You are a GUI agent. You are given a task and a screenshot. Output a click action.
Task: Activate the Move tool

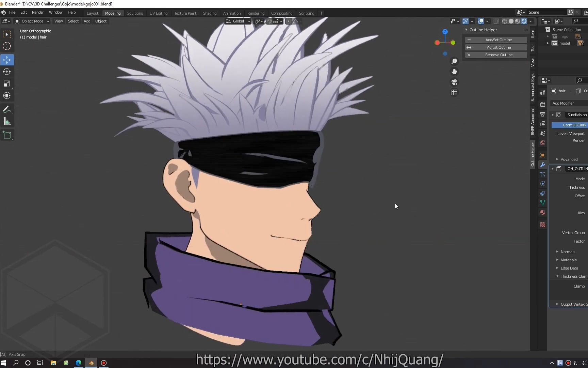pyautogui.click(x=7, y=60)
